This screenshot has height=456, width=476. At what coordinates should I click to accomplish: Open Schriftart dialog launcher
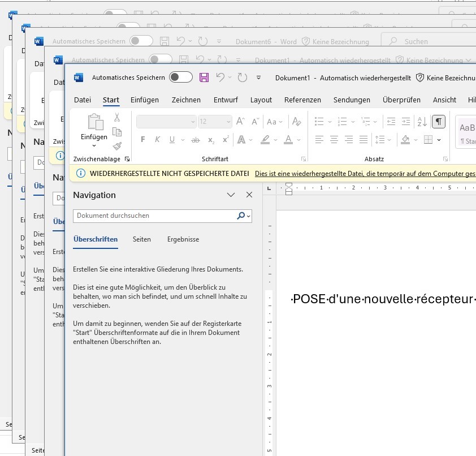(303, 159)
